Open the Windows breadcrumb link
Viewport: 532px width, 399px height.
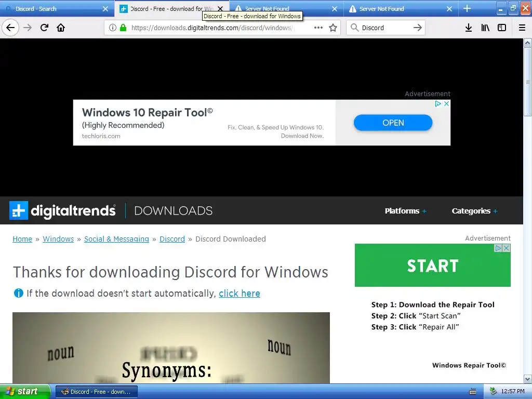[58, 239]
